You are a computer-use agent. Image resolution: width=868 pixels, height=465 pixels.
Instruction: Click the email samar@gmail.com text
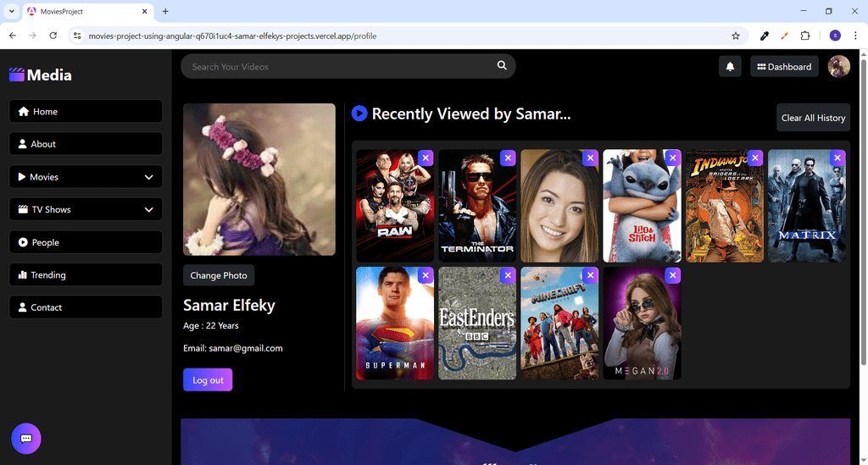(246, 348)
